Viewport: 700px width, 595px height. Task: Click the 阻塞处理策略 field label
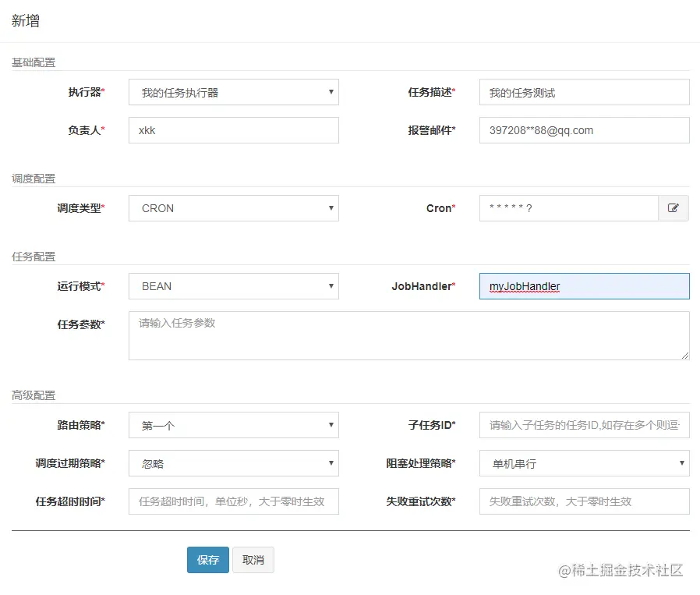point(420,463)
